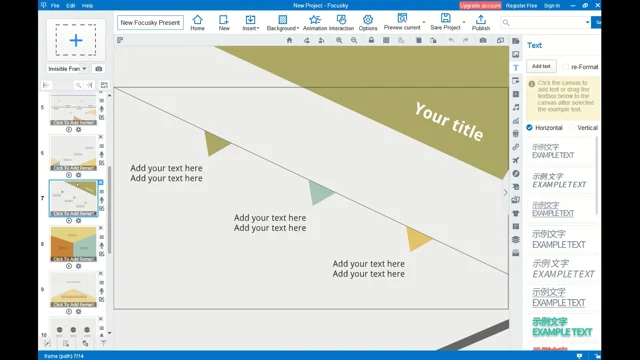640x360 pixels.
Task: Click Save Project
Action: point(445,22)
